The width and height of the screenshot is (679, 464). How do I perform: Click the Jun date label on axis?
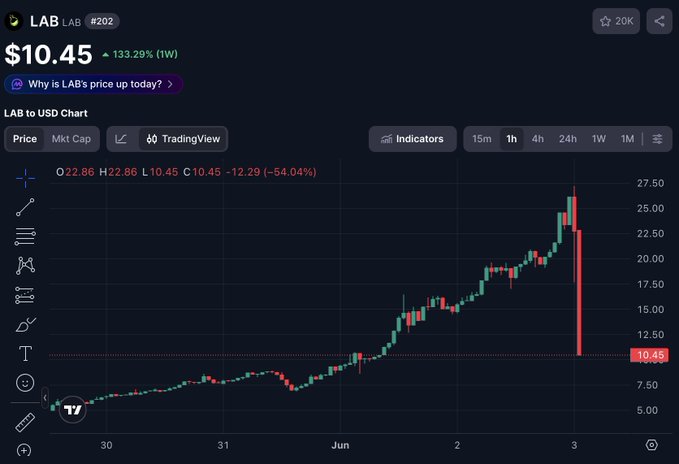pos(340,445)
